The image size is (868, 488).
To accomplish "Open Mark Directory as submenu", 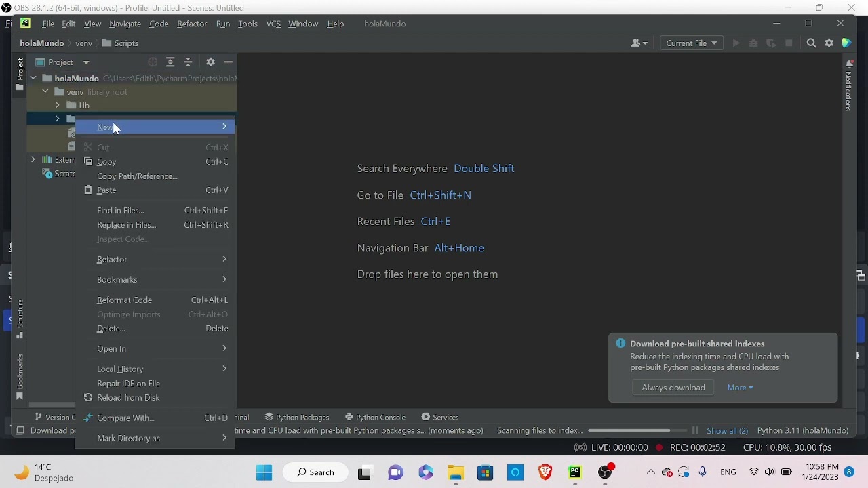I will click(155, 439).
